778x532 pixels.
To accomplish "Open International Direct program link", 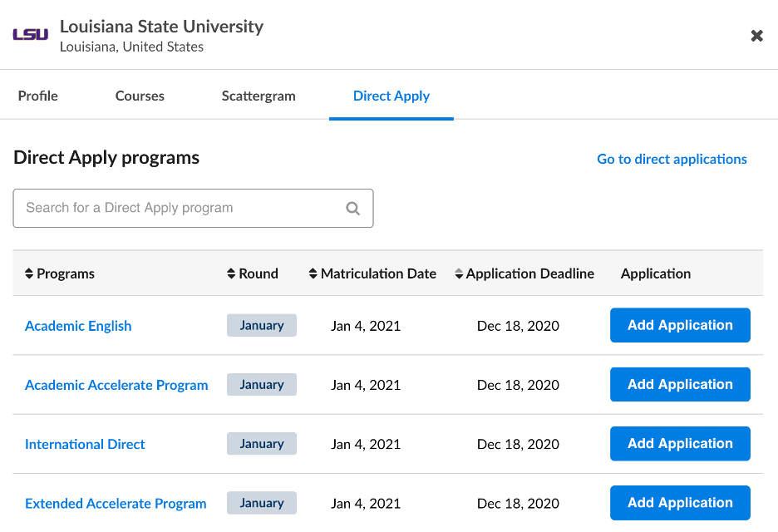I will coord(85,444).
